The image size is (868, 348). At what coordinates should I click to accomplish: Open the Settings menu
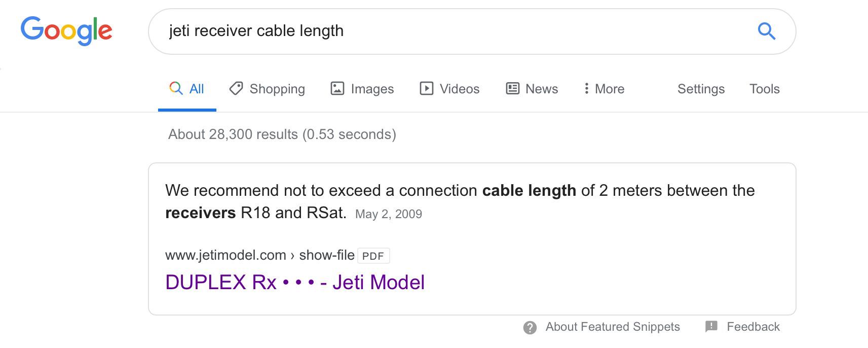click(701, 89)
